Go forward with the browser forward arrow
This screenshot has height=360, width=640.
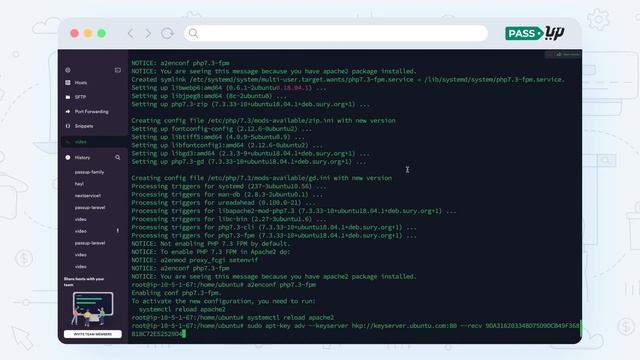tap(148, 33)
